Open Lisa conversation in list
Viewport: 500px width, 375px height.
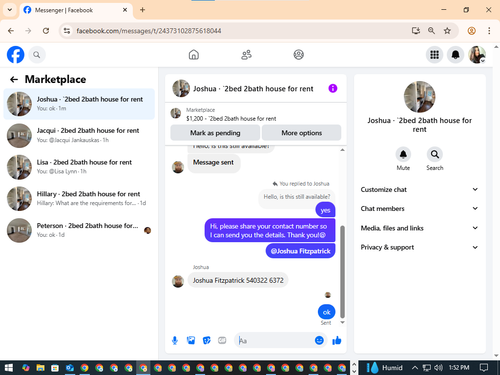click(79, 167)
